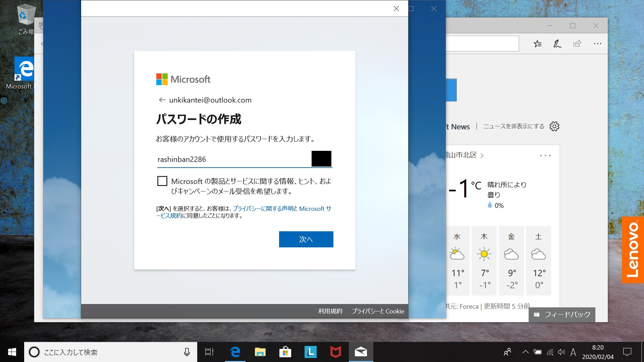Click ニュースを非表示にする link
This screenshot has width=644, height=362.
[514, 126]
